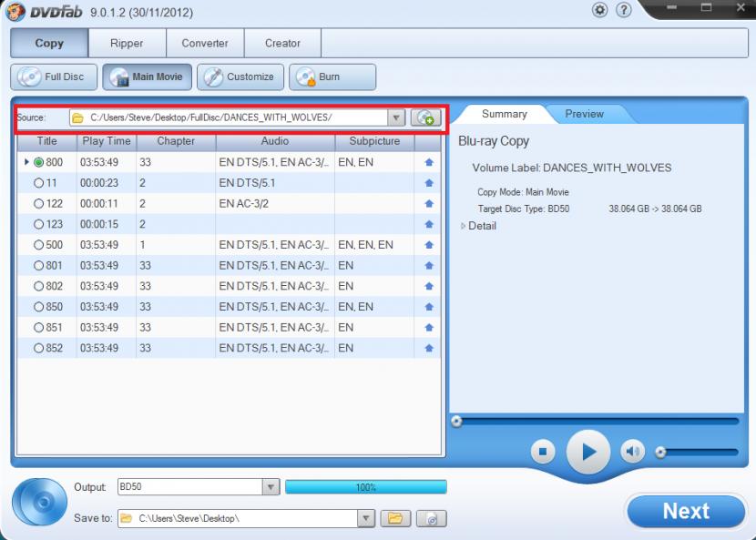The height and width of the screenshot is (540, 756).
Task: Click the preview volume slider
Action: click(x=697, y=451)
